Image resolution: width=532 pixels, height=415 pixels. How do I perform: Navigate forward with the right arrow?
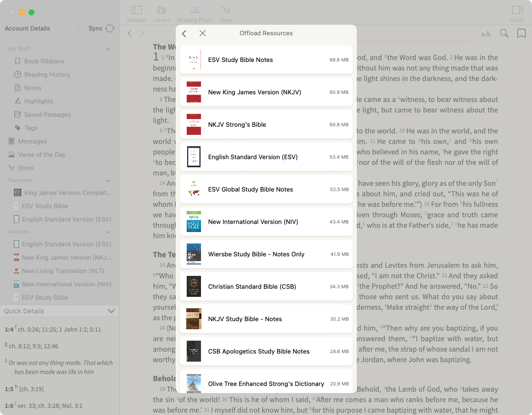[x=142, y=33]
